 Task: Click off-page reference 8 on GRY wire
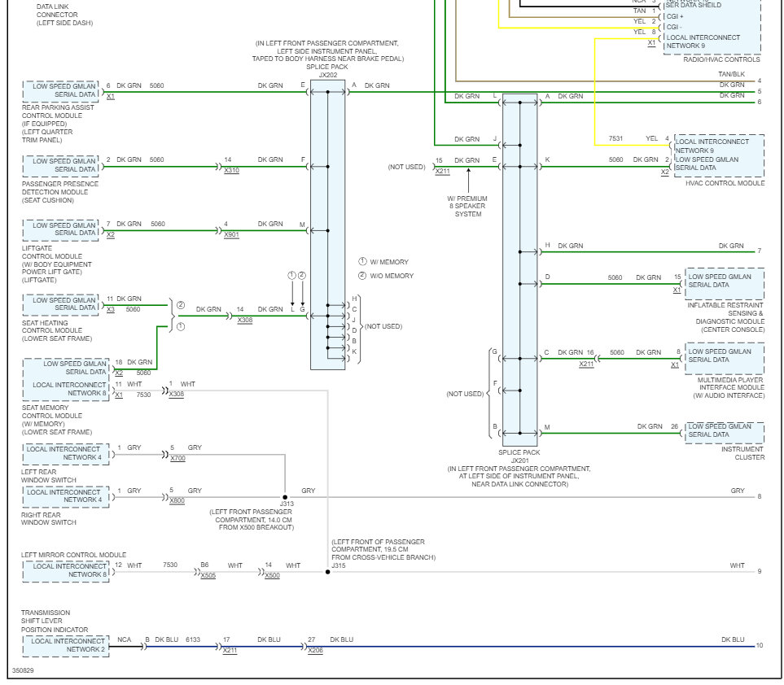coord(759,497)
